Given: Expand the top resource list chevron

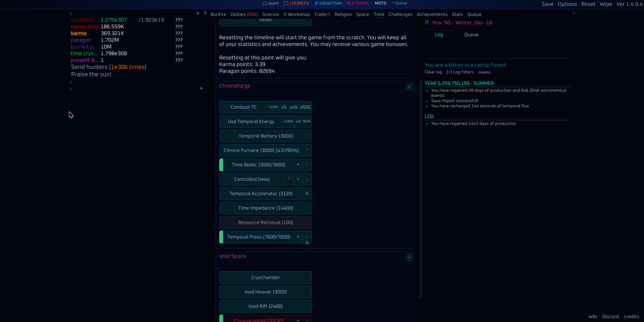Looking at the screenshot, I should point(71,13).
